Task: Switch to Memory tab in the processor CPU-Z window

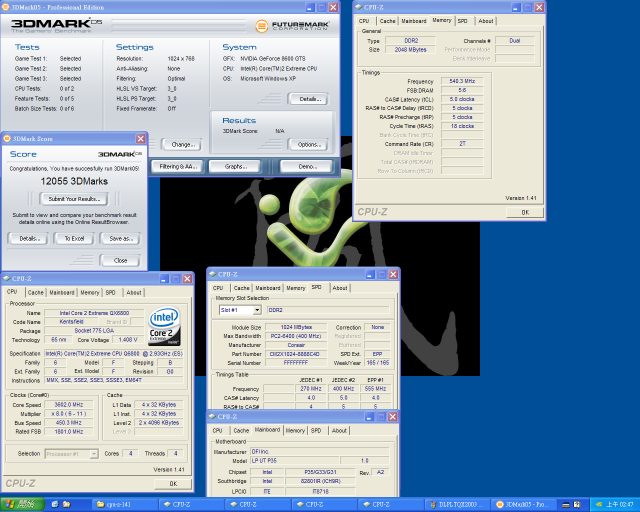Action: (x=90, y=292)
